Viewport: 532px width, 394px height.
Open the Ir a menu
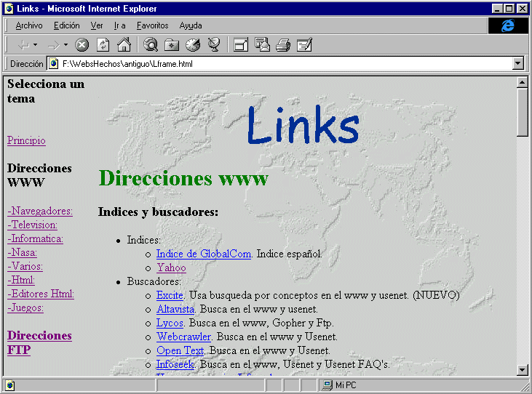(x=120, y=25)
